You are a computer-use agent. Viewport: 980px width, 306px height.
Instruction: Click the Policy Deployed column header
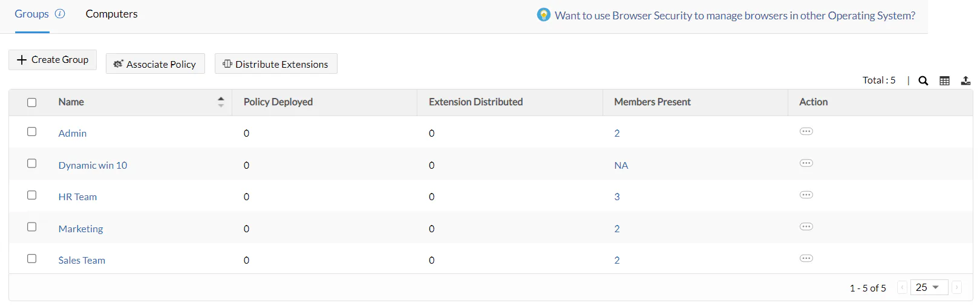(x=278, y=102)
